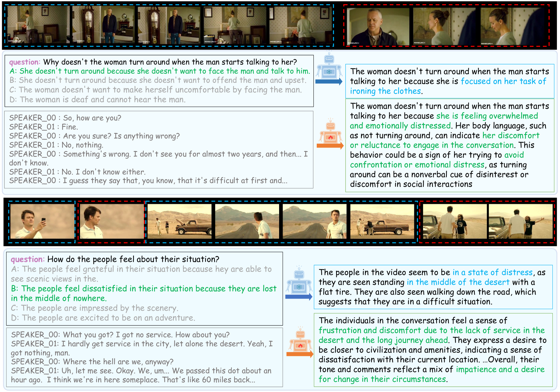
Task: Open the close-up frame of the older man's face
Action: (x=378, y=26)
